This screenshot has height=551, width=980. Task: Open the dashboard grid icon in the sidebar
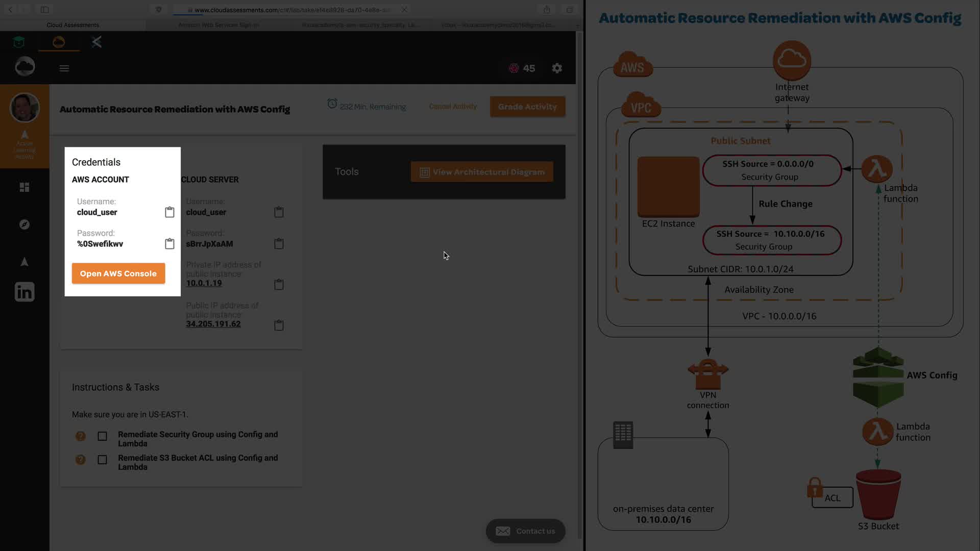tap(24, 187)
